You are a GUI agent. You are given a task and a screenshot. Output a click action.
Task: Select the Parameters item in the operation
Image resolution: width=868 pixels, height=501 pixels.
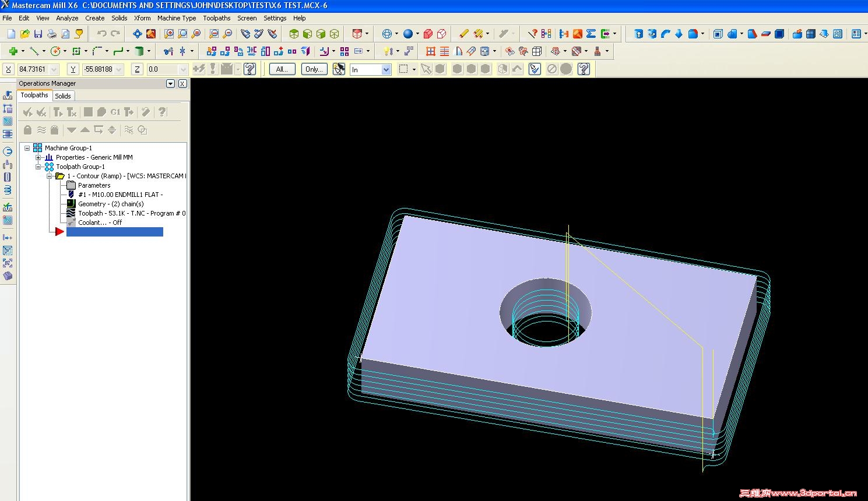click(x=94, y=185)
